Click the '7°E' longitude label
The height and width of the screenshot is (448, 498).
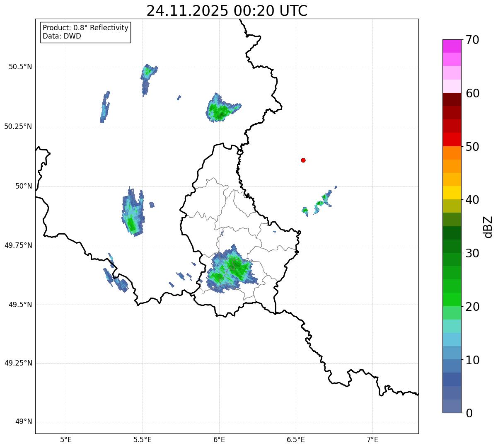click(372, 440)
